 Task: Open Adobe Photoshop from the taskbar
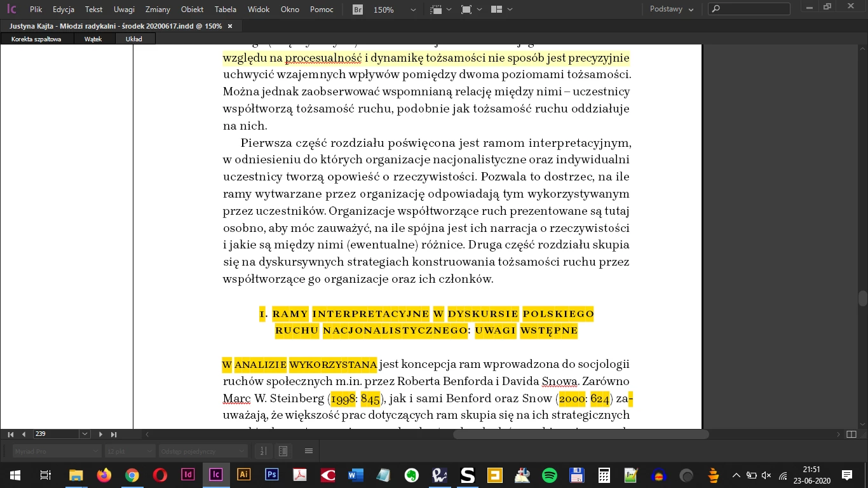click(x=271, y=475)
